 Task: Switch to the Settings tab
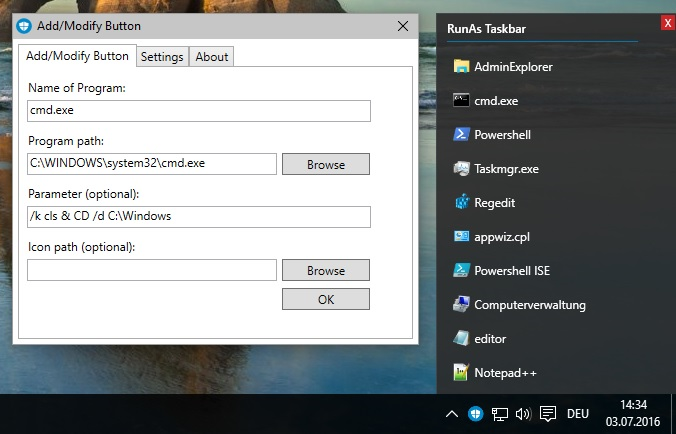click(162, 57)
